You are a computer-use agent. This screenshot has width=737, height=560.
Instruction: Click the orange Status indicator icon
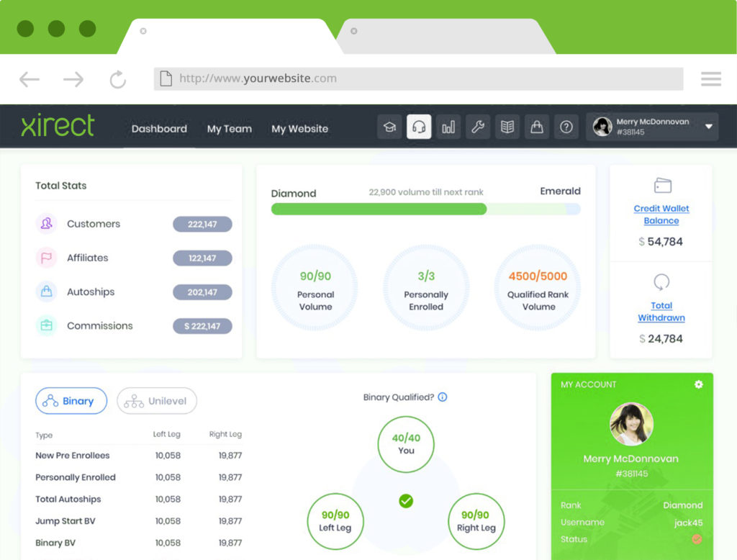pos(697,539)
